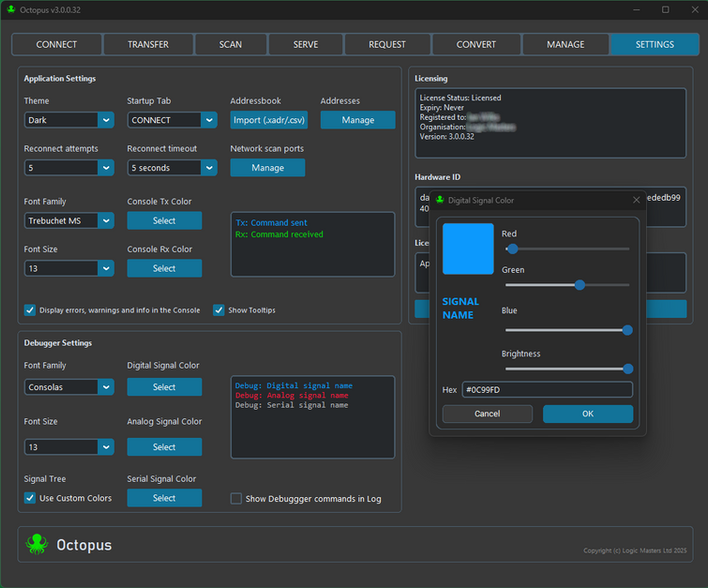
Task: Click Import (.xadr/.csv) addressbook button
Action: pyautogui.click(x=269, y=120)
